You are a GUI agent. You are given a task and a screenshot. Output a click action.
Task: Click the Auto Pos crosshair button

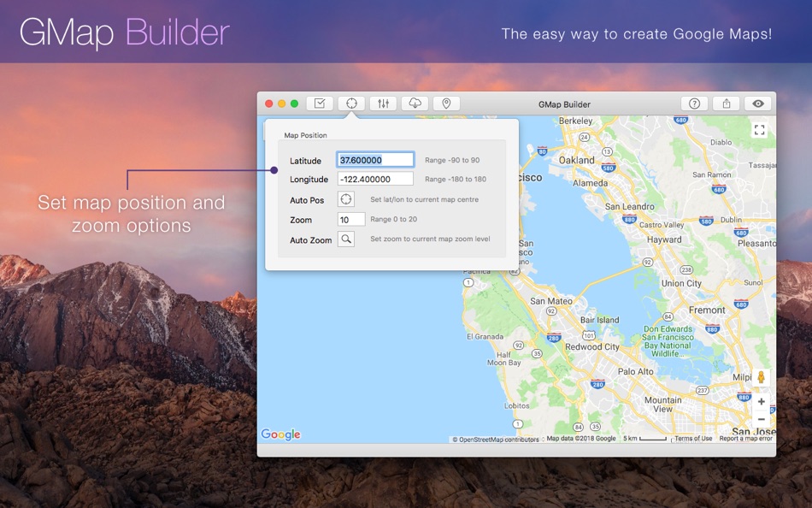click(346, 199)
